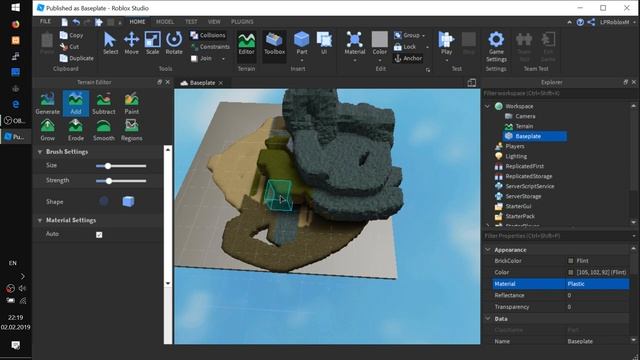Activate the Rotate tool

point(174,43)
